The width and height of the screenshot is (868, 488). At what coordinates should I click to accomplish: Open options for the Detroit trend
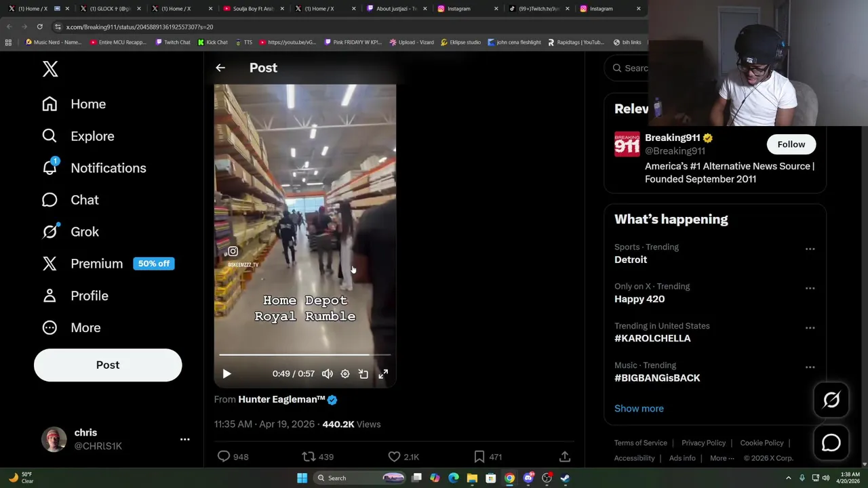810,249
